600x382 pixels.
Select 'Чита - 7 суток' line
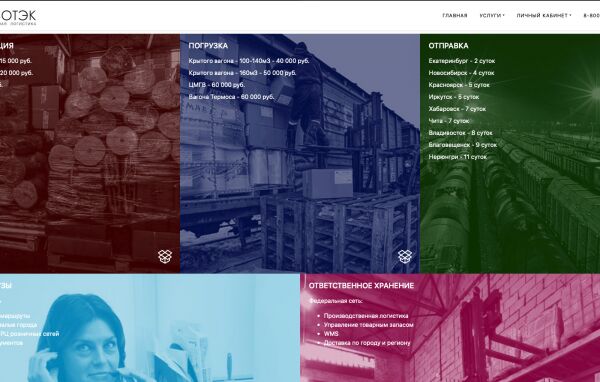pos(448,121)
